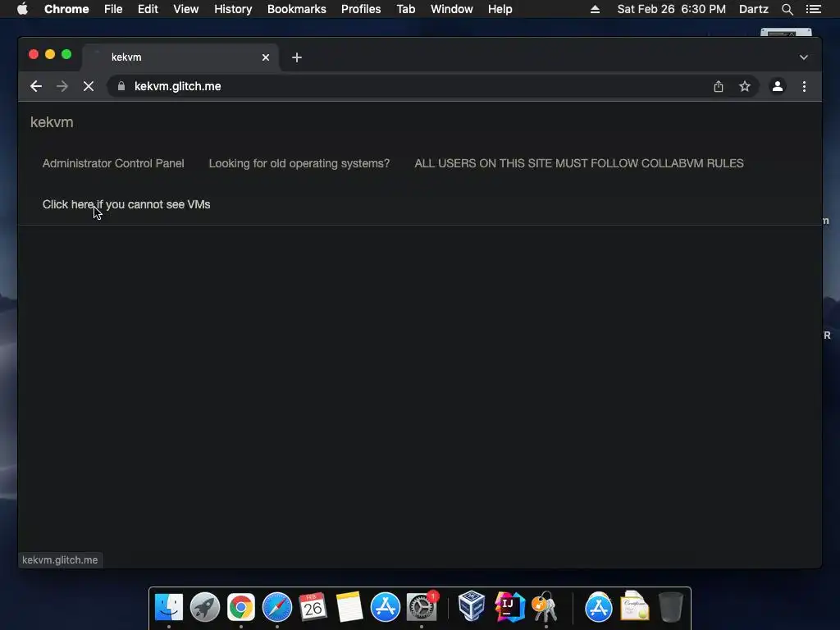
Task: Bookmark this page with star icon
Action: coord(745,86)
